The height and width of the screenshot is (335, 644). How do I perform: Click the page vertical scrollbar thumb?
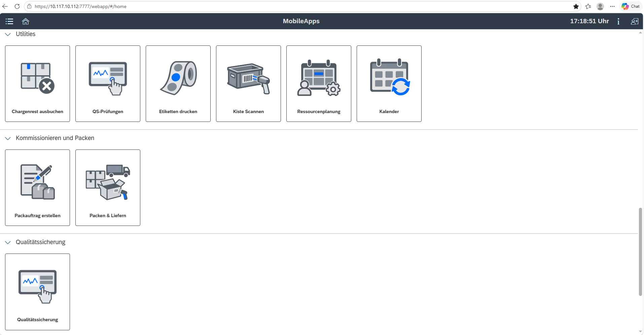tap(641, 252)
